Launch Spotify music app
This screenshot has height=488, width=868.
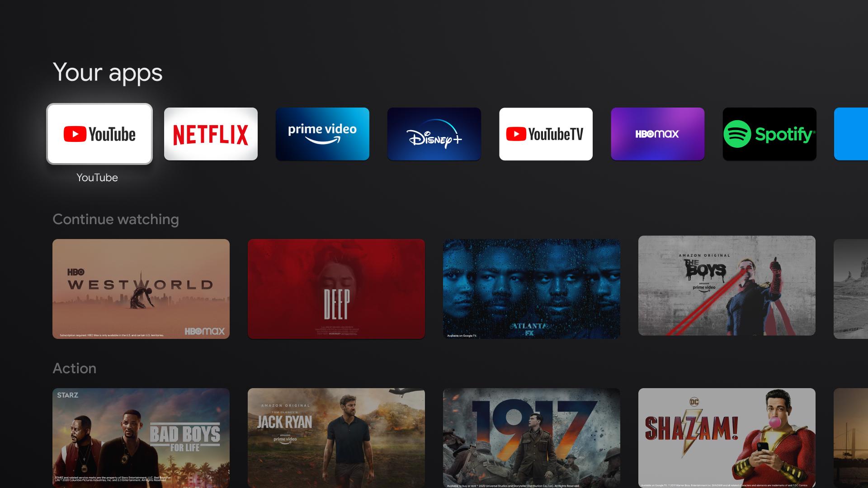[x=769, y=133]
